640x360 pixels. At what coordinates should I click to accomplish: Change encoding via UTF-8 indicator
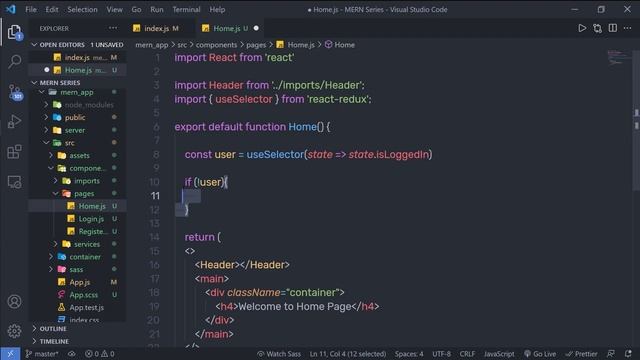(x=442, y=354)
